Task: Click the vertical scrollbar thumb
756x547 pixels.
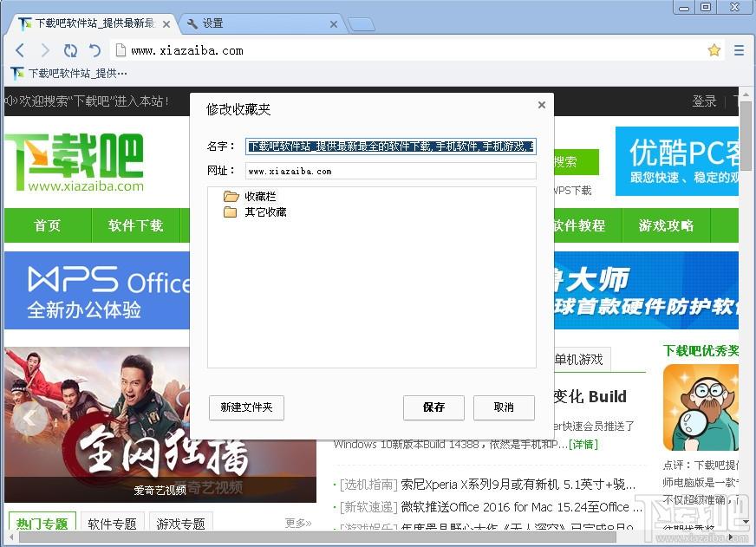Action: (746, 136)
